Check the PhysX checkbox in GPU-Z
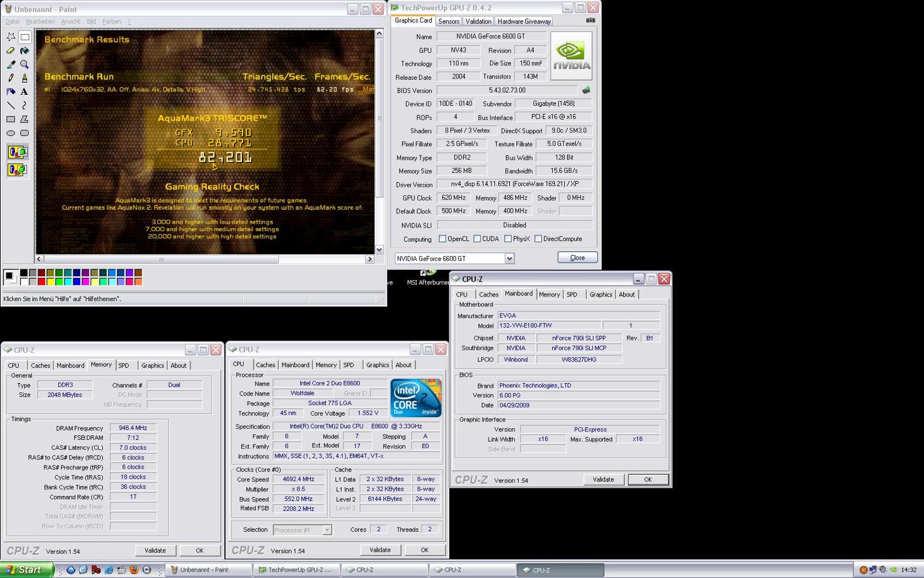Viewport: 924px width, 578px height. tap(508, 239)
